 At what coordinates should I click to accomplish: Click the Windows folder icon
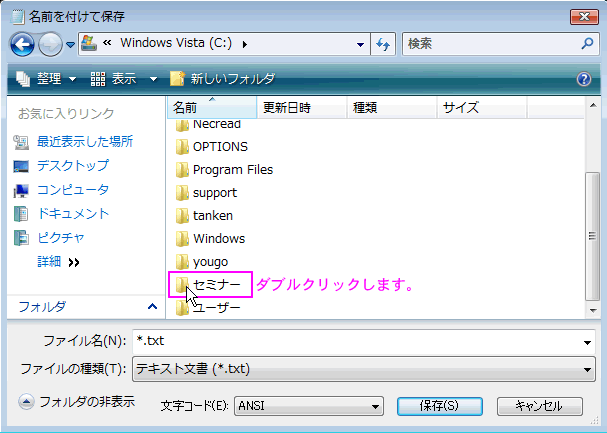(182, 239)
